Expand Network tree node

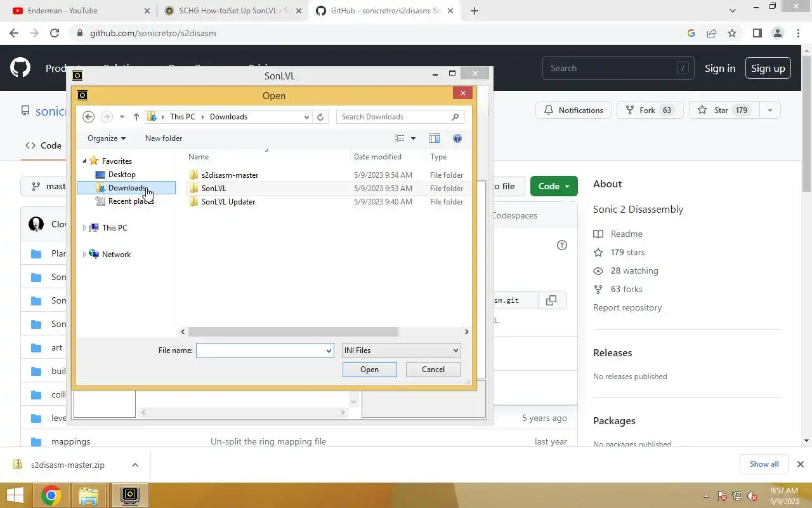click(84, 255)
